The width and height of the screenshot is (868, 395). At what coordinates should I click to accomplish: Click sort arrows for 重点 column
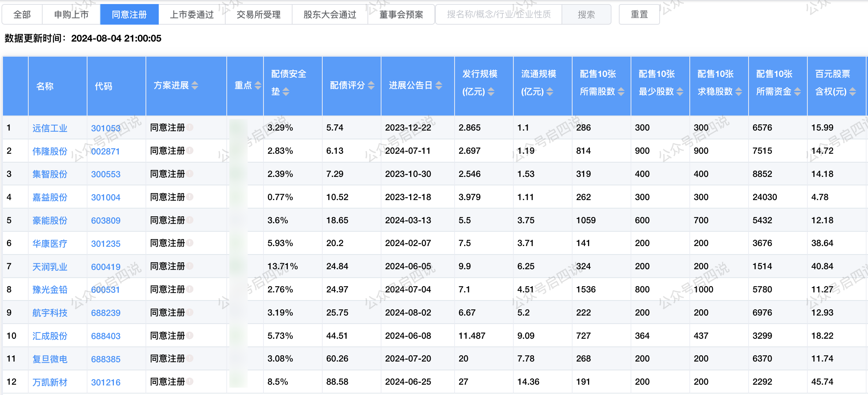coord(258,86)
